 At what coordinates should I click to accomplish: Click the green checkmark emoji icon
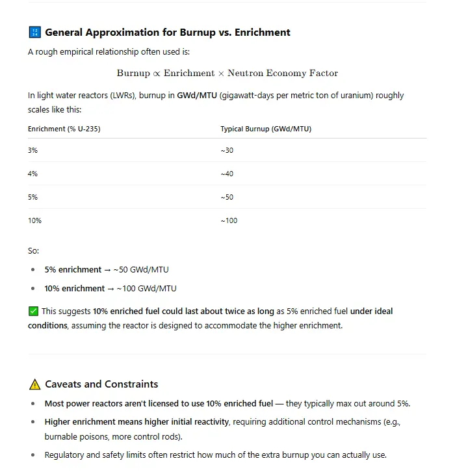click(34, 311)
